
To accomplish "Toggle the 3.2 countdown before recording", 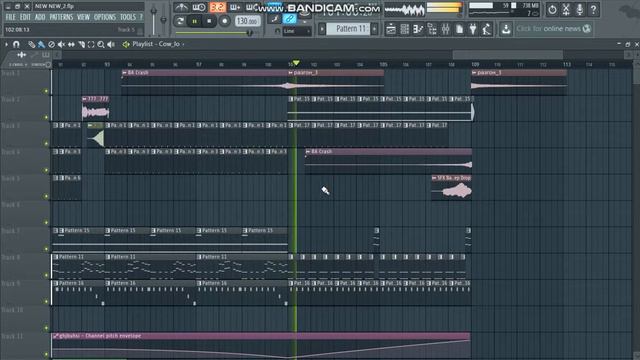I will click(x=218, y=7).
